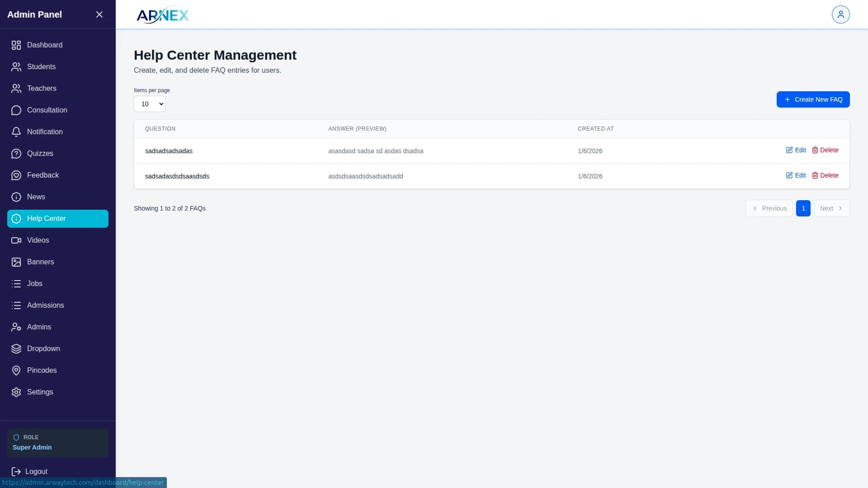Click the ARNEX logo
This screenshot has height=488, width=868.
point(163,15)
